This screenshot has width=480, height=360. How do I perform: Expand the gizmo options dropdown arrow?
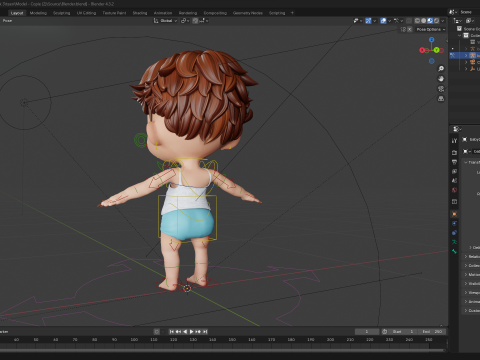[374, 21]
